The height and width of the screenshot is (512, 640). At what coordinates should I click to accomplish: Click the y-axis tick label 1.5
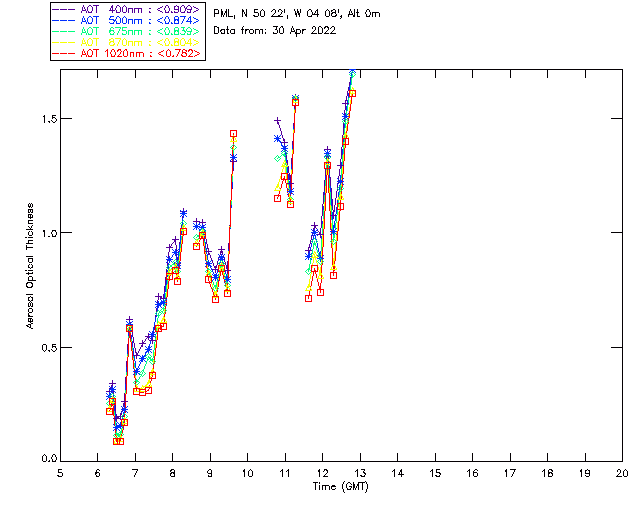pos(44,119)
